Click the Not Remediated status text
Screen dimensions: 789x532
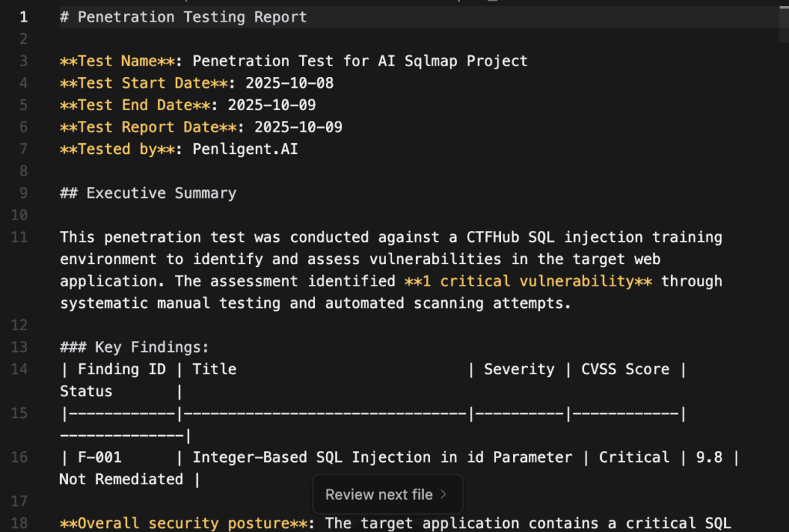pos(122,480)
